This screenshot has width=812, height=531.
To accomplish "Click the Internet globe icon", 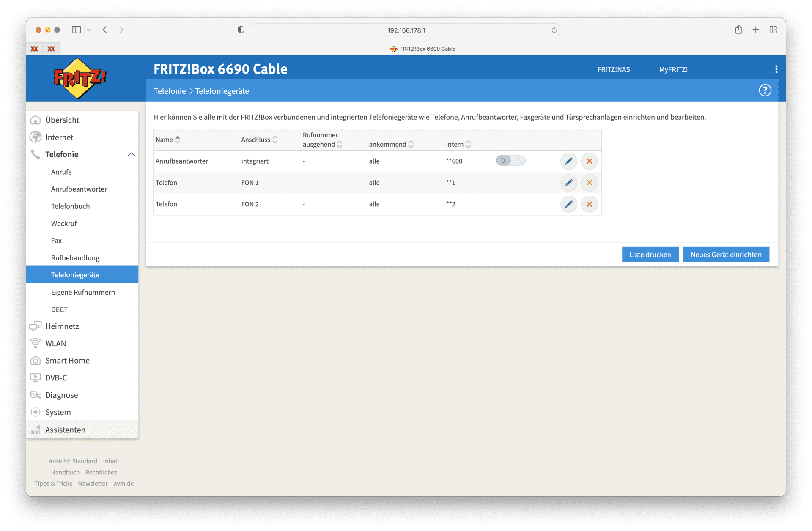I will click(36, 137).
